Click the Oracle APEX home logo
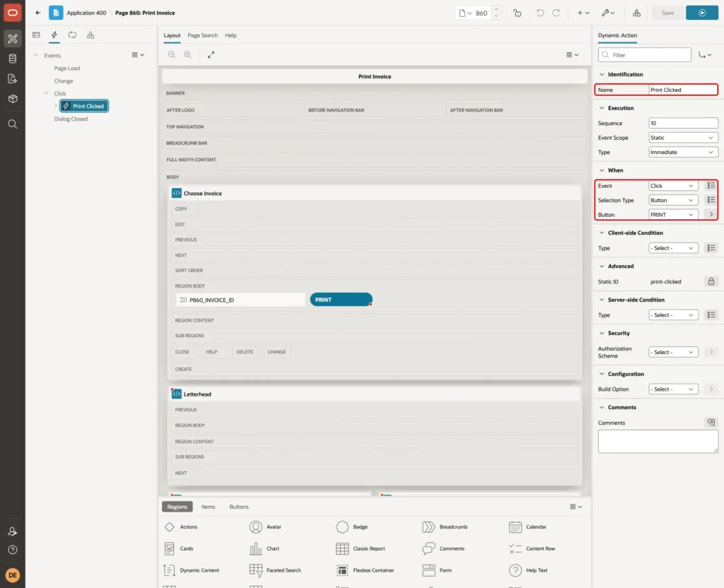Viewport: 724px width, 588px height. click(13, 13)
